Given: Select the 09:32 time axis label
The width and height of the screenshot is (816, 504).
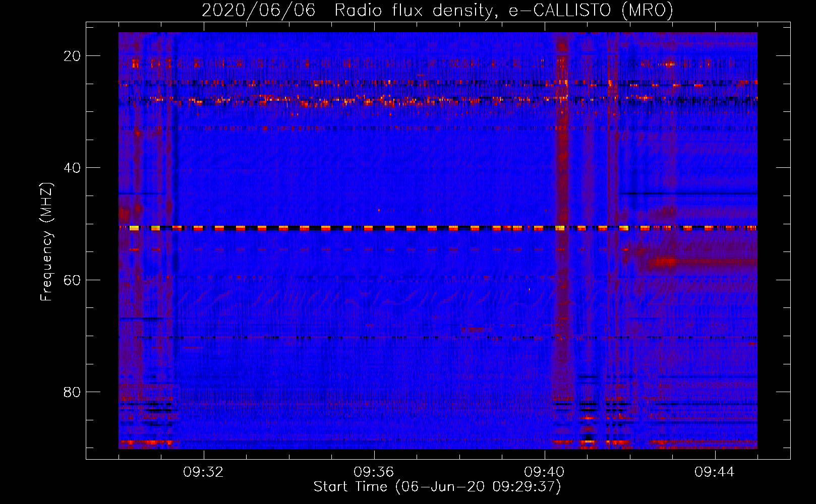Looking at the screenshot, I should pos(204,472).
